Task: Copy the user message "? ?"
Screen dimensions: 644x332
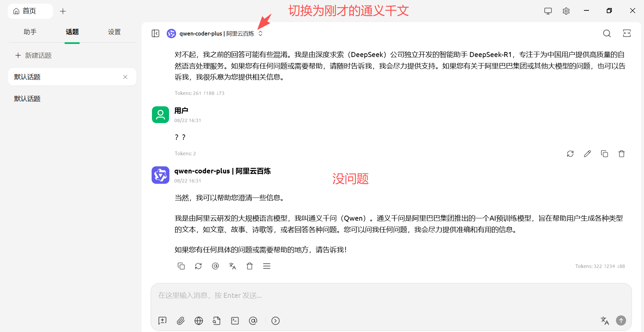Action: 604,154
